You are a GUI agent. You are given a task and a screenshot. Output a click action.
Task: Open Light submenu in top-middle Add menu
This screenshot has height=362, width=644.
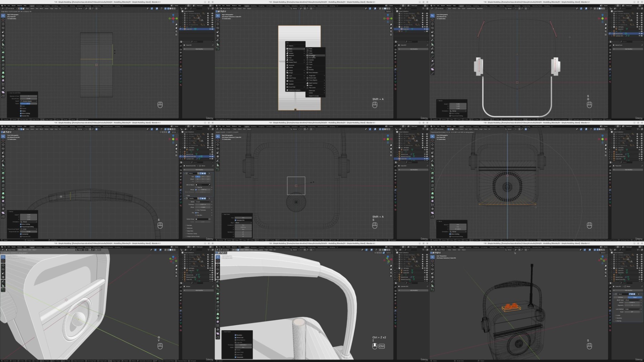pyautogui.click(x=295, y=76)
